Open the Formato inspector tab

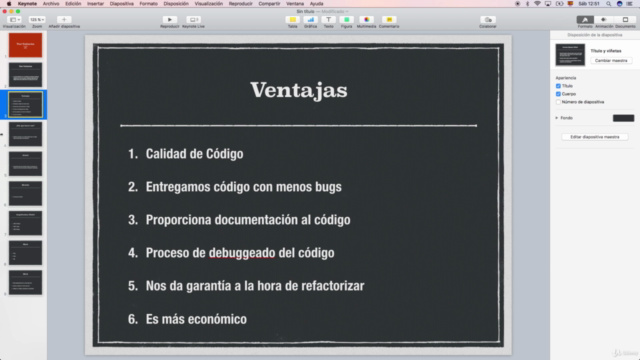[585, 20]
